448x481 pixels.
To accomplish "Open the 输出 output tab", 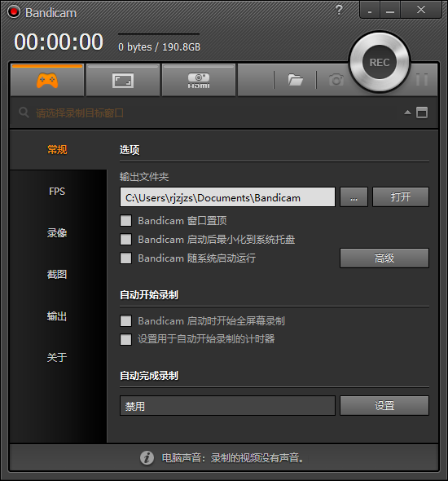I will tap(57, 316).
